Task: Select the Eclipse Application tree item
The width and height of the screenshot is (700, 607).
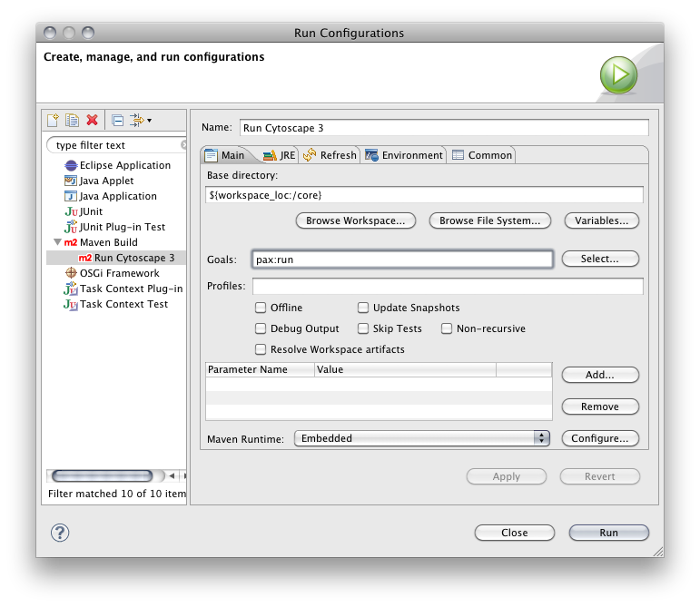Action: (118, 165)
